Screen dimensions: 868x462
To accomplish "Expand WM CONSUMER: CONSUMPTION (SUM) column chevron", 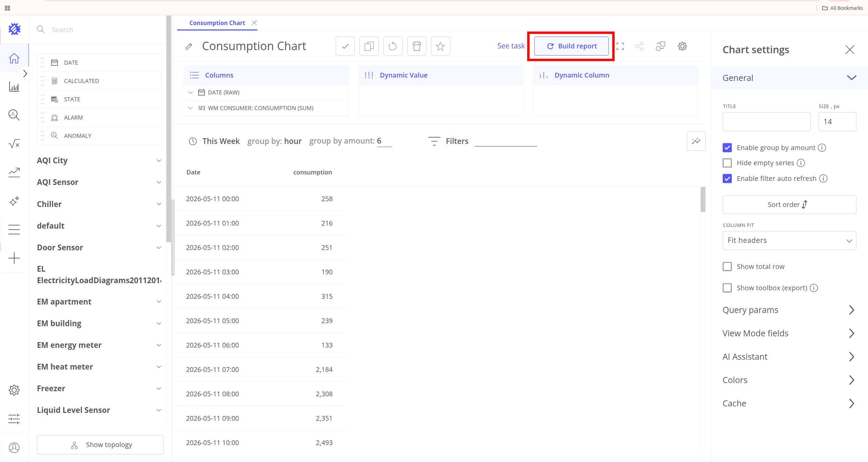I will [190, 108].
